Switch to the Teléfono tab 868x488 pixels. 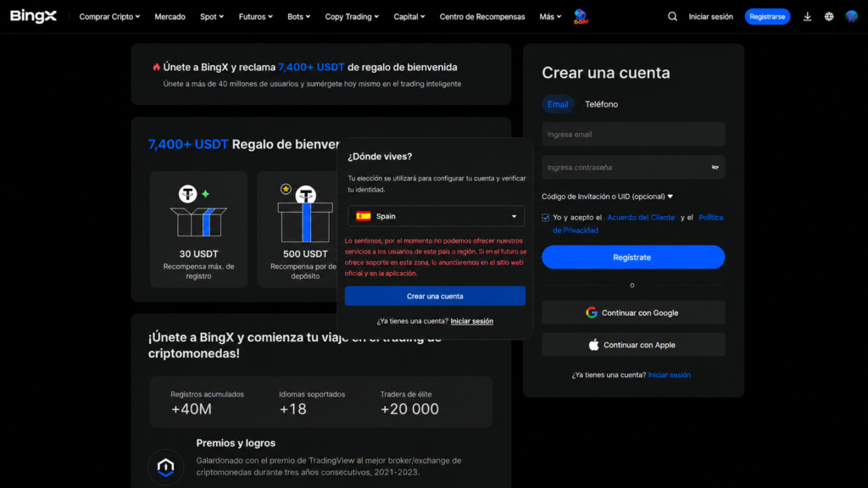(x=601, y=104)
